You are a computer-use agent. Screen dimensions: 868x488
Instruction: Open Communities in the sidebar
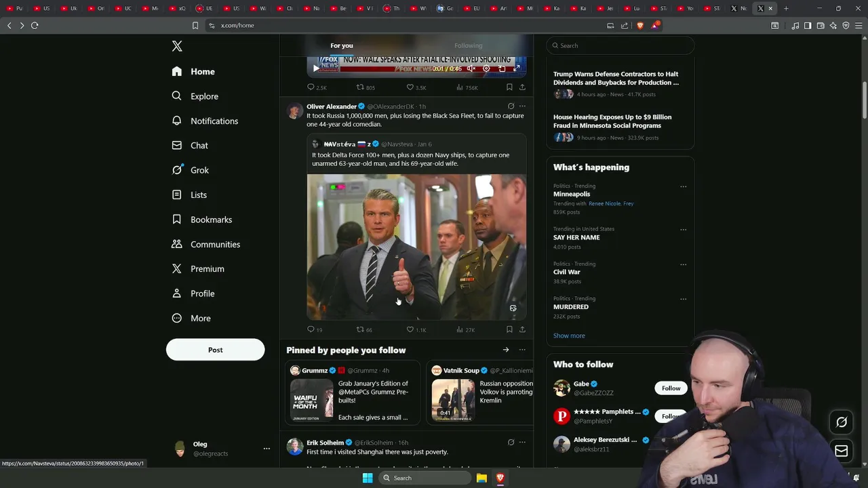(x=206, y=244)
